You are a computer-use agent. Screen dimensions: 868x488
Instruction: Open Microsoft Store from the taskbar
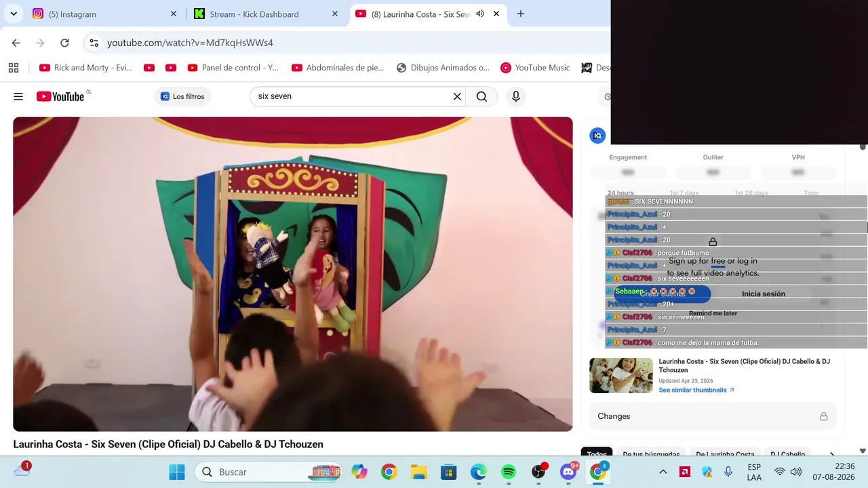[x=449, y=472]
